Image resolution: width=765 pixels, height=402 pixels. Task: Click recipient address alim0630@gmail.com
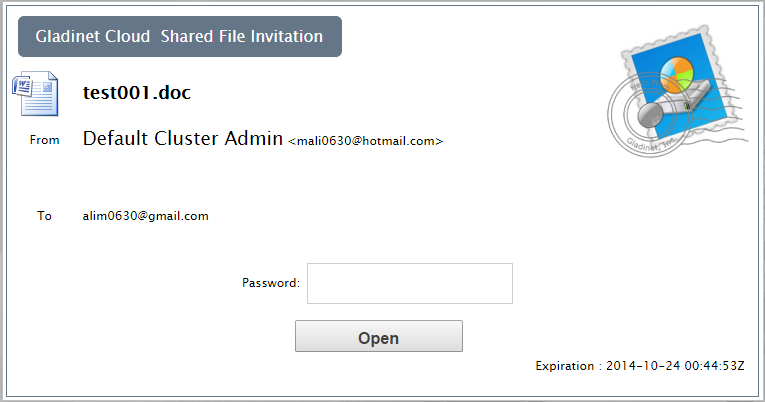click(145, 216)
